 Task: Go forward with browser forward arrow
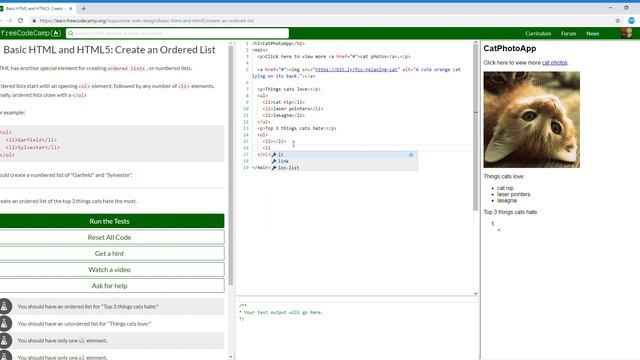point(9,20)
